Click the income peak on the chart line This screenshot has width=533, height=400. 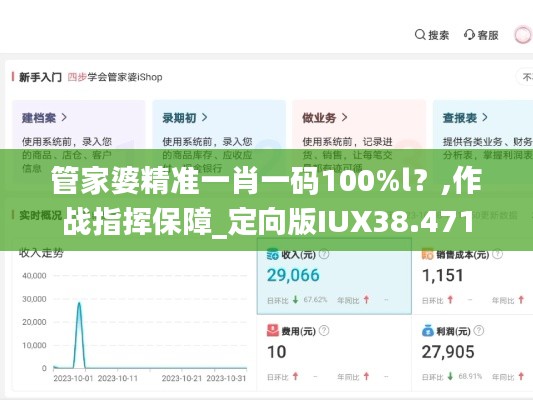(x=79, y=303)
